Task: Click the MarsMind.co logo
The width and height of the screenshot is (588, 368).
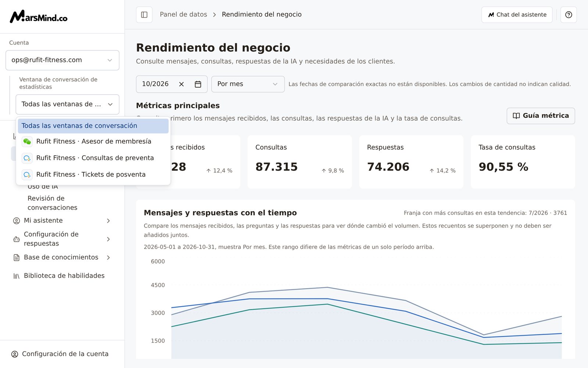Action: (x=39, y=17)
